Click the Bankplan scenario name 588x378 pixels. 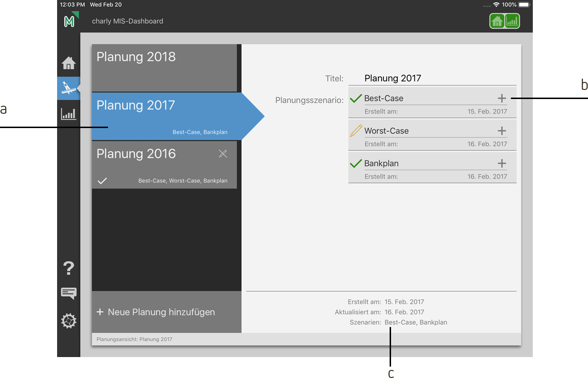tap(381, 163)
